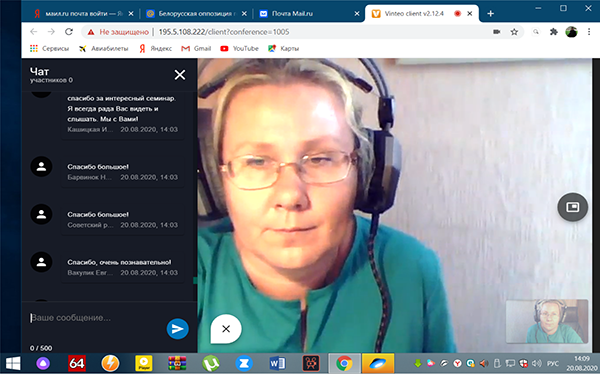Open the Chrome extensions puzzle icon
This screenshot has height=374, width=600.
click(x=553, y=32)
